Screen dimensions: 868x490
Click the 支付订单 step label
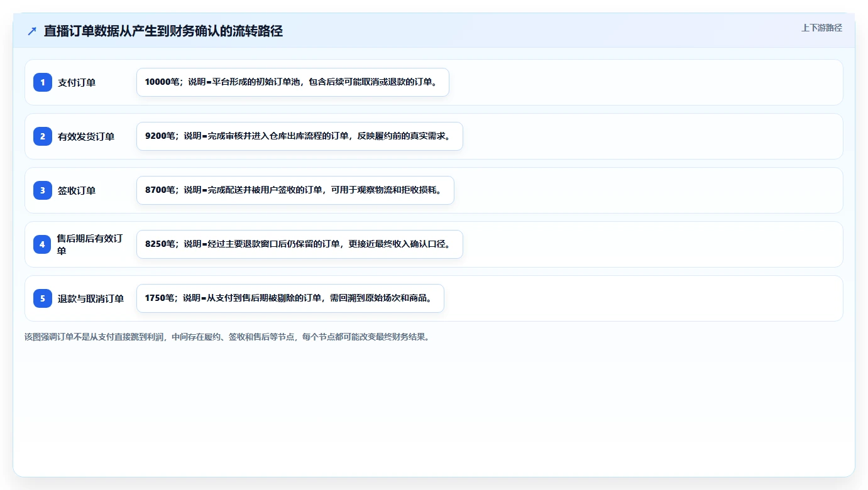tap(77, 82)
